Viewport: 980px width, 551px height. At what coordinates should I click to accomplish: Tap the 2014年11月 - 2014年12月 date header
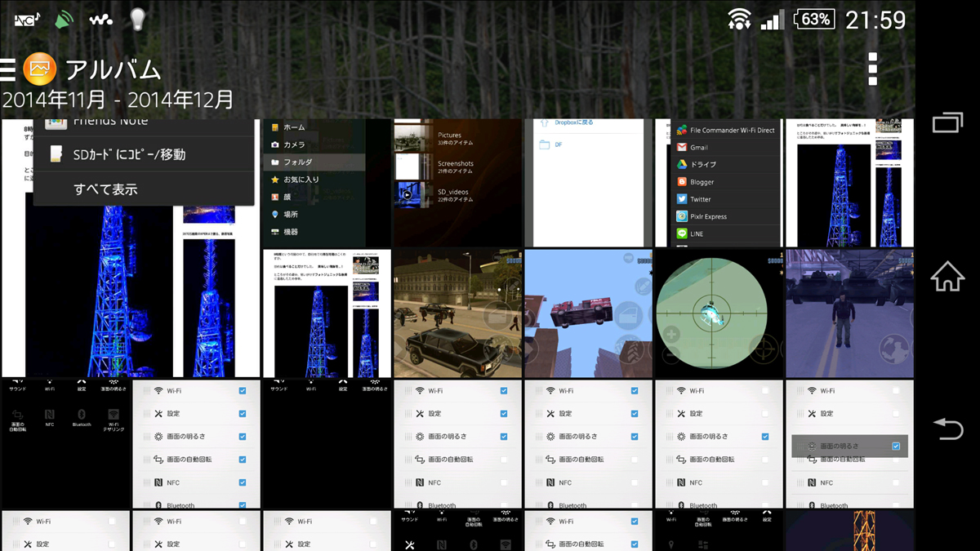pos(118,100)
